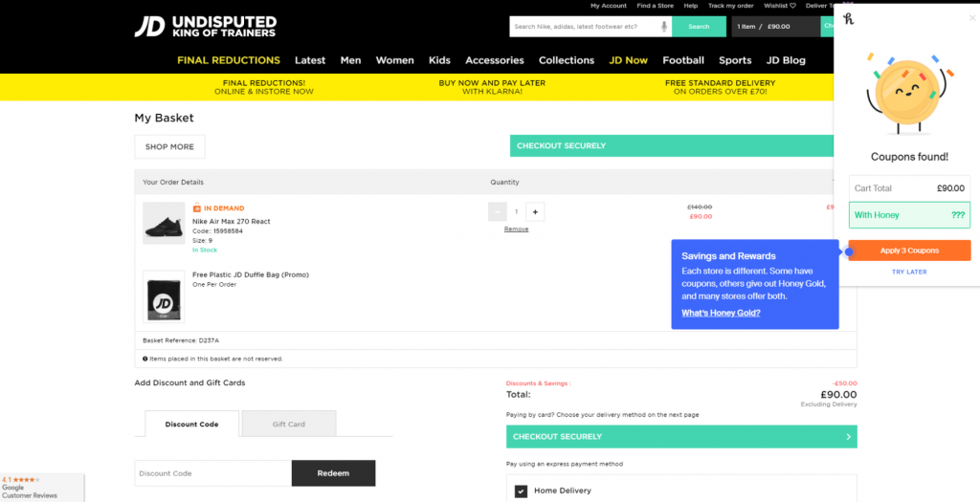Open the Sports menu
Screen dimensions: 980x502
click(x=735, y=60)
